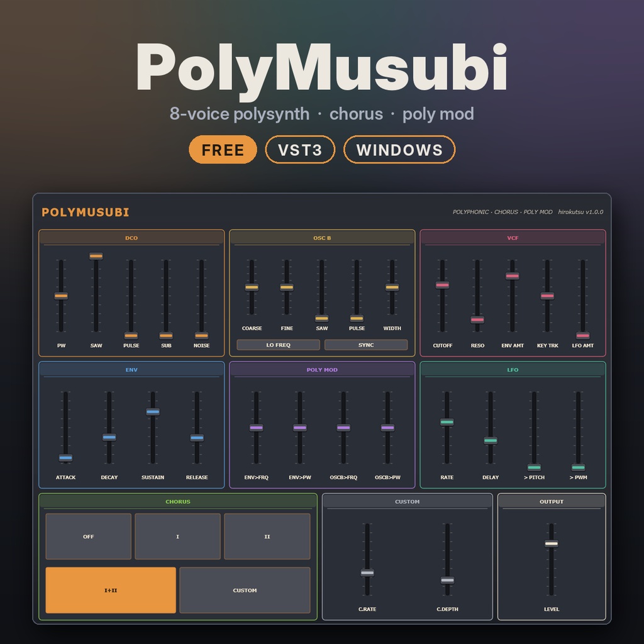This screenshot has width=644, height=644.
Task: Click the VCF RESO slider handle
Action: [477, 319]
